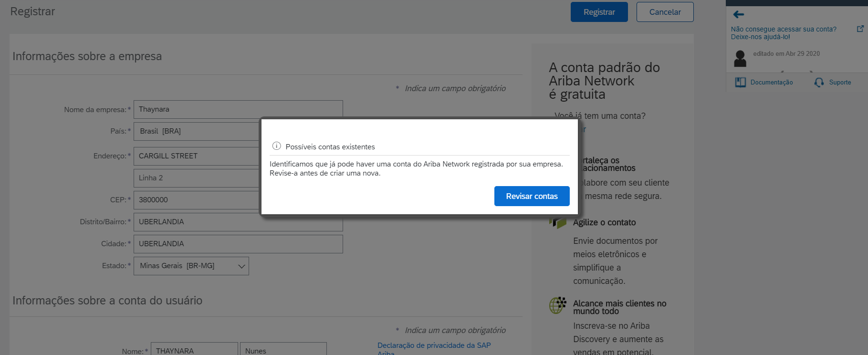This screenshot has height=355, width=868.
Task: Open 'Não consegue acessar sua conta?' link
Action: coord(784,33)
